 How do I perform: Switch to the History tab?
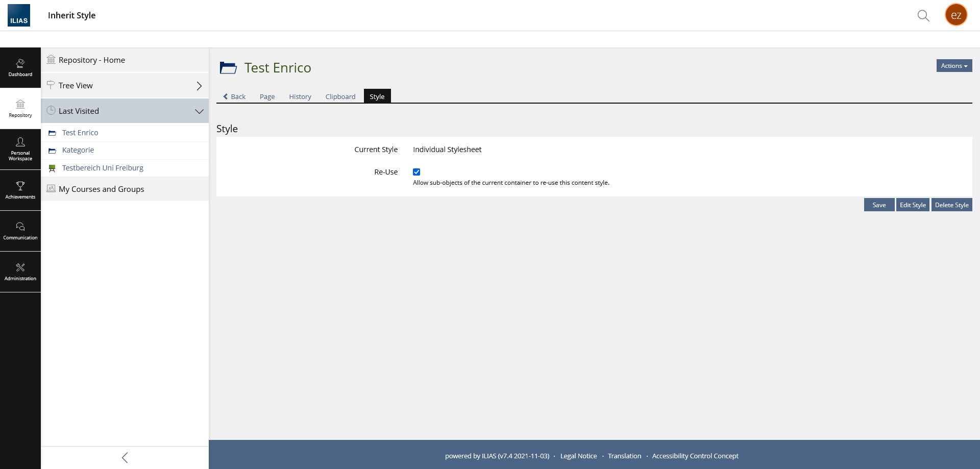click(x=300, y=96)
